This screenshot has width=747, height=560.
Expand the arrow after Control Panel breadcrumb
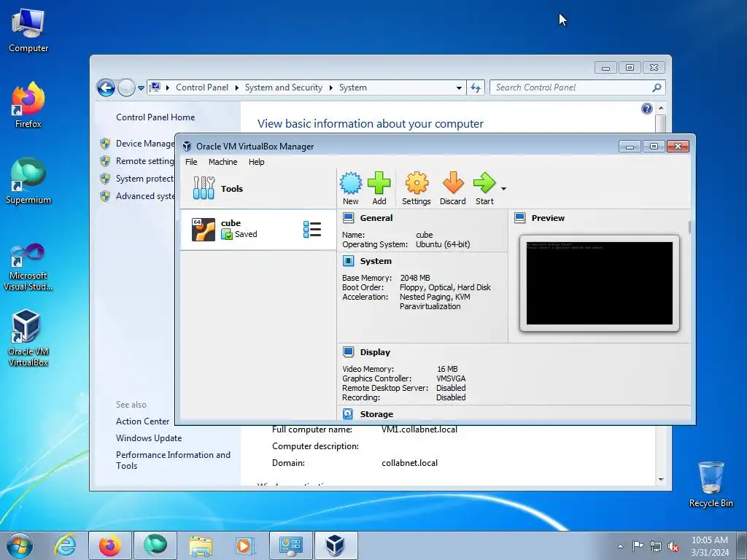237,87
